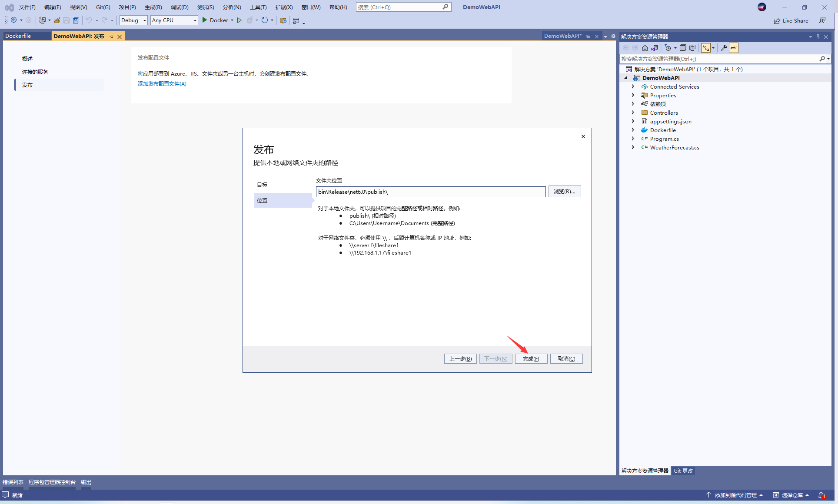Toggle the Preview Selected Items button
The width and height of the screenshot is (838, 504).
(x=734, y=48)
